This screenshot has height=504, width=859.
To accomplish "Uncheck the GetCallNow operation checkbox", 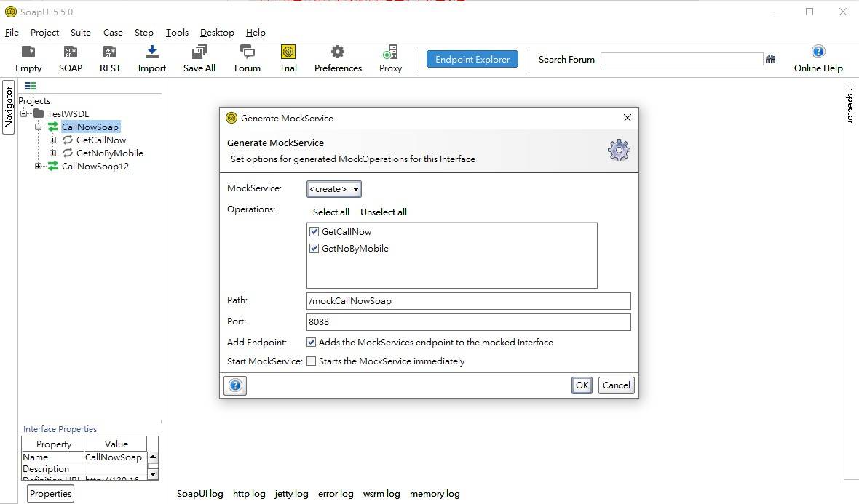I will tap(314, 231).
